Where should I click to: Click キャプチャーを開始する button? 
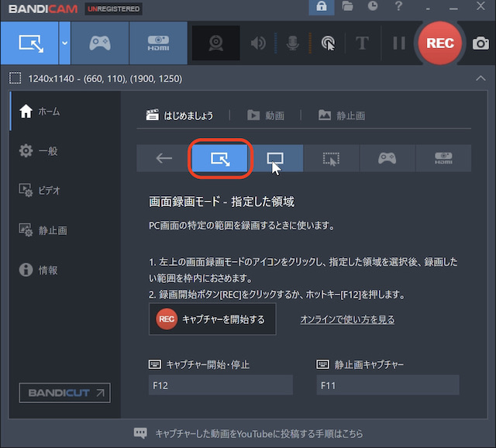coord(212,319)
